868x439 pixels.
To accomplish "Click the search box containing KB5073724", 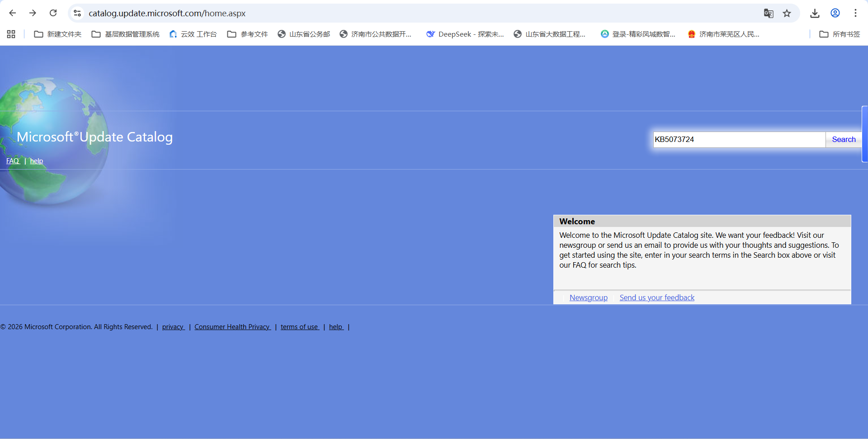I will (739, 139).
